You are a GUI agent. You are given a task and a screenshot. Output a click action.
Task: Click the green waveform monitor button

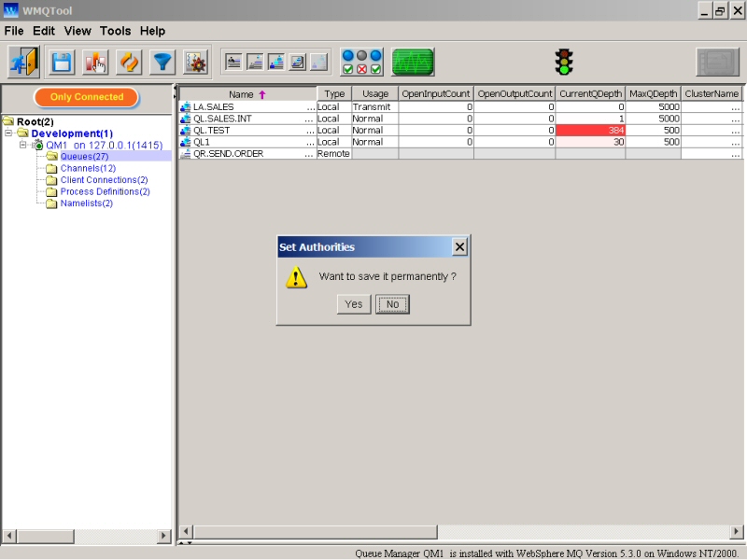click(413, 63)
